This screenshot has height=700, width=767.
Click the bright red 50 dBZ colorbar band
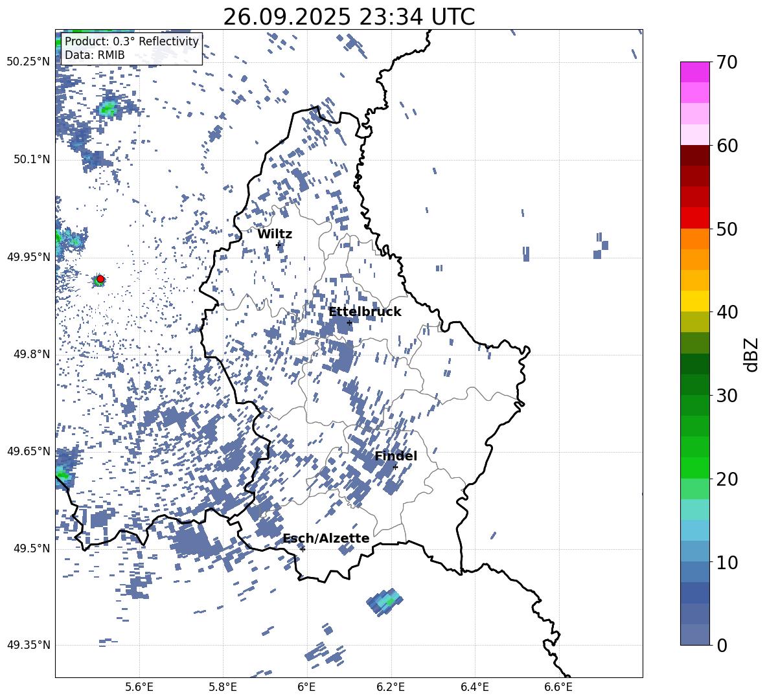pyautogui.click(x=695, y=218)
